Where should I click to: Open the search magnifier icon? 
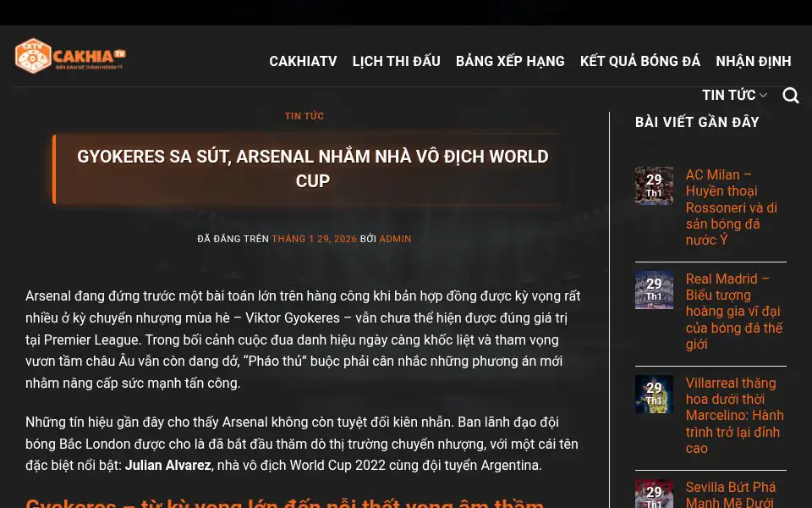[790, 96]
